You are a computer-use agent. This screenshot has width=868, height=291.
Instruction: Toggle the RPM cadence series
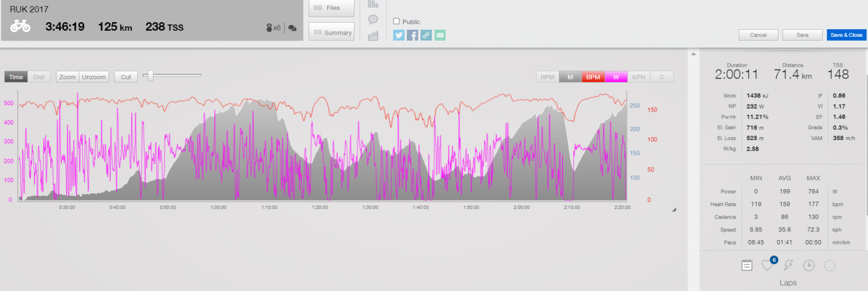(x=547, y=77)
